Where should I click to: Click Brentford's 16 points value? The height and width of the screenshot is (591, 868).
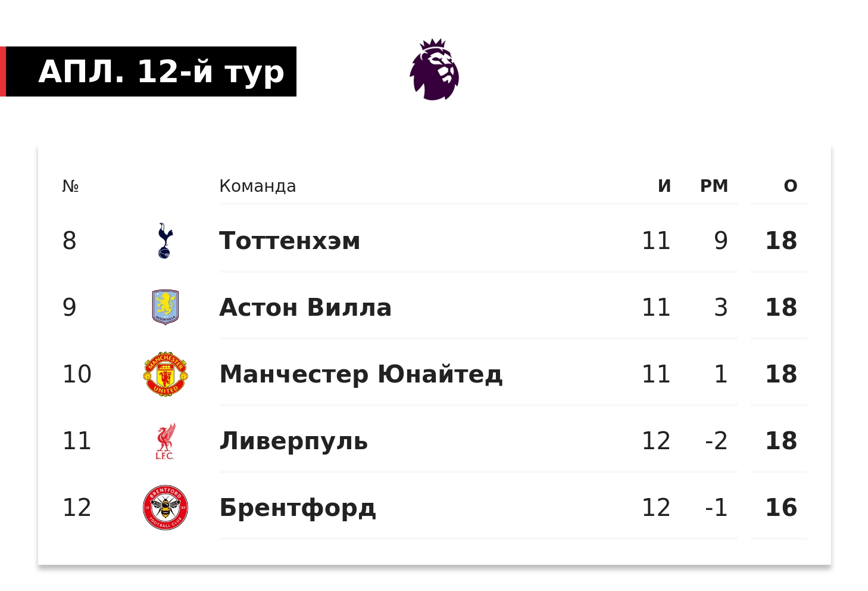tap(780, 508)
